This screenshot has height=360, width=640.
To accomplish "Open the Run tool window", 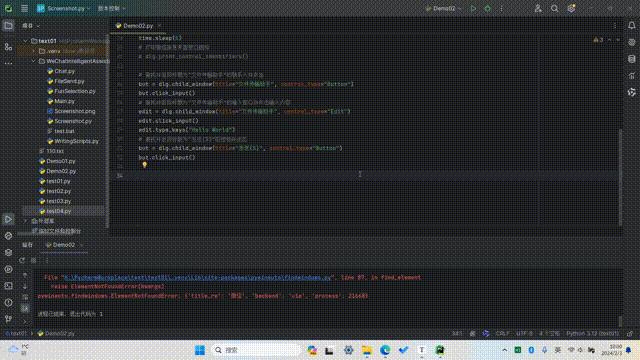I will pyautogui.click(x=8, y=219).
